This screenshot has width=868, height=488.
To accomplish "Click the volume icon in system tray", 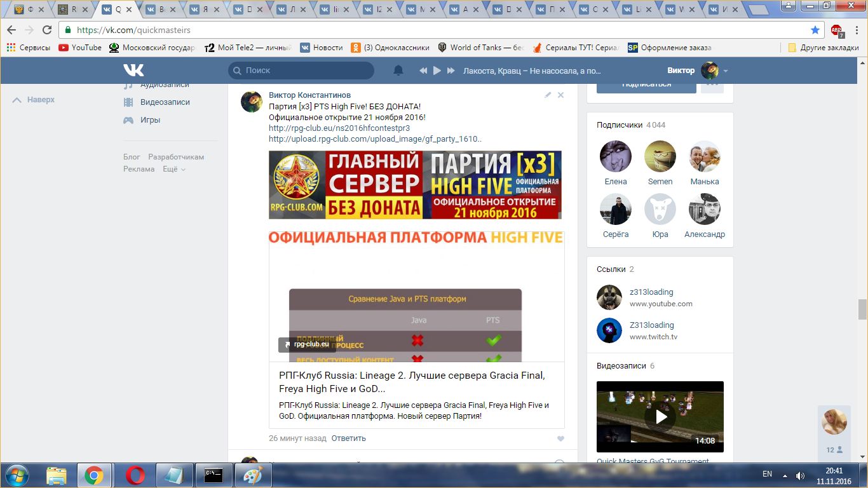I will click(800, 475).
